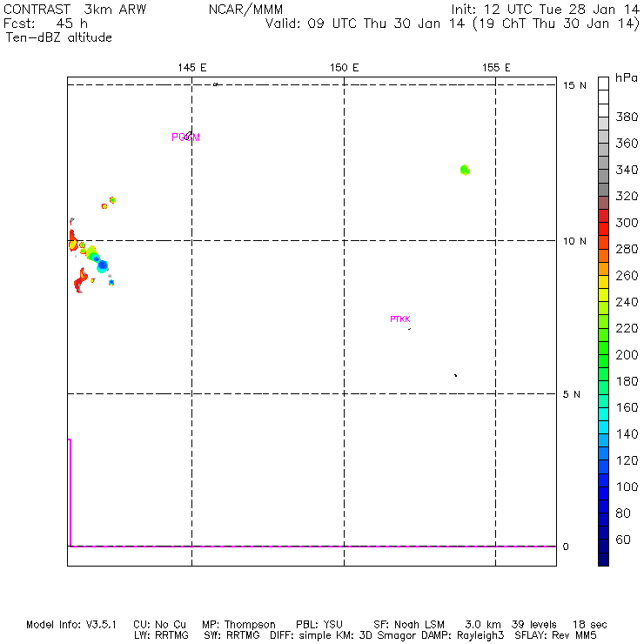Select the 'LW: RRTMG' model setting

pos(161,635)
